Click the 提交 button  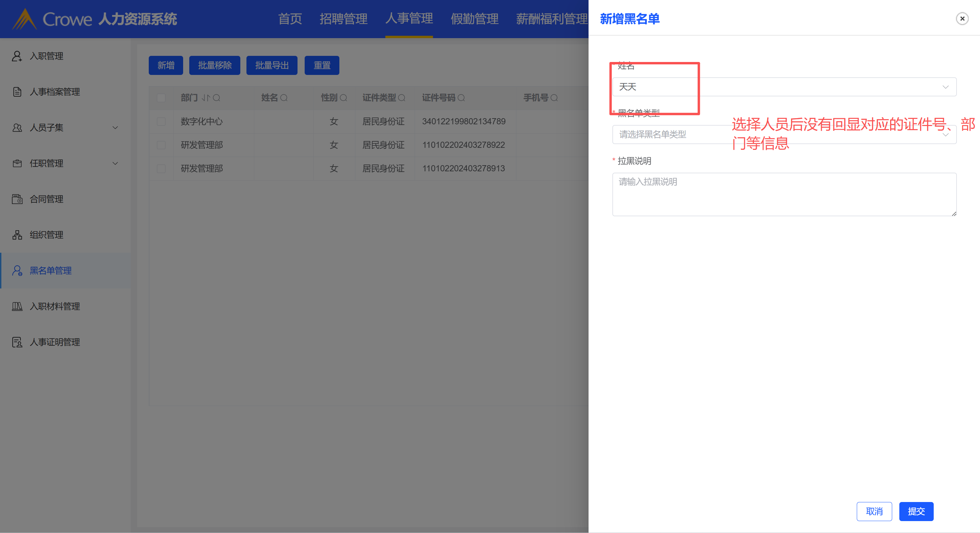tap(916, 511)
